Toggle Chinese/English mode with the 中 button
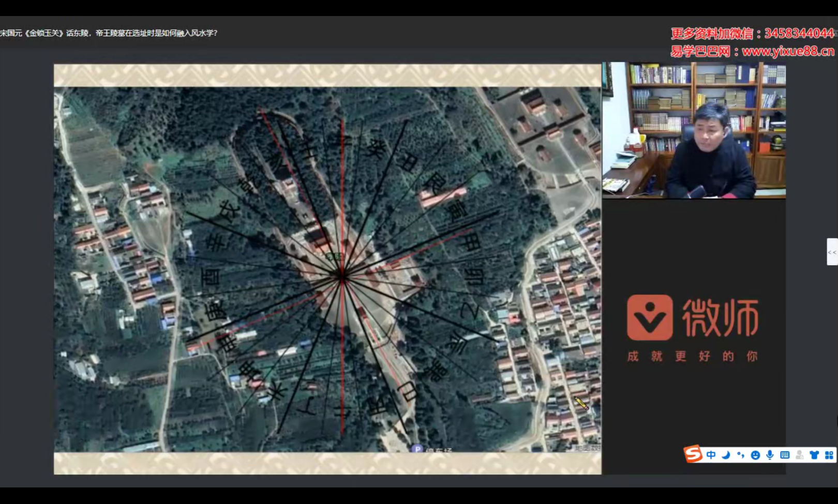838x504 pixels. (x=711, y=455)
